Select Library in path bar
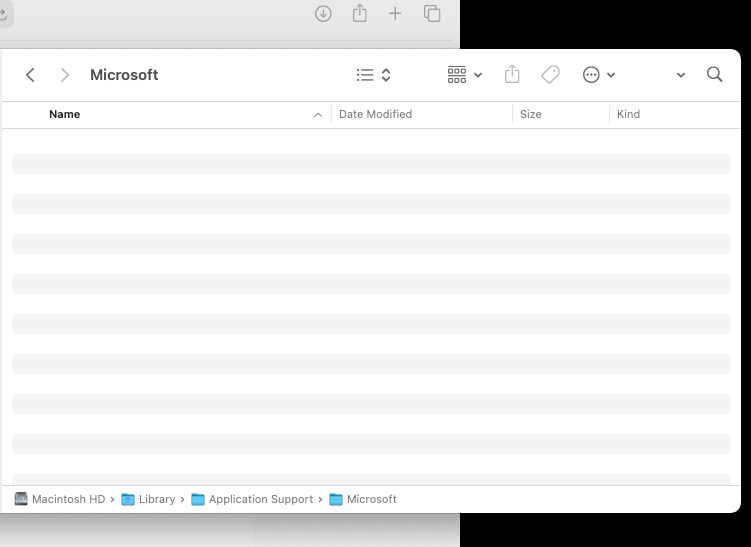The height and width of the screenshot is (547, 751). [x=148, y=499]
